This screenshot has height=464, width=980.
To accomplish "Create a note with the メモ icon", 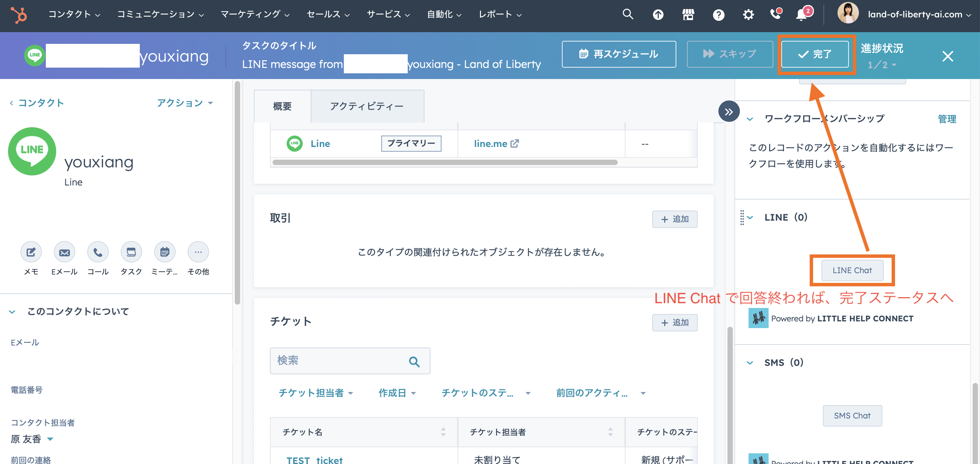I will point(31,252).
